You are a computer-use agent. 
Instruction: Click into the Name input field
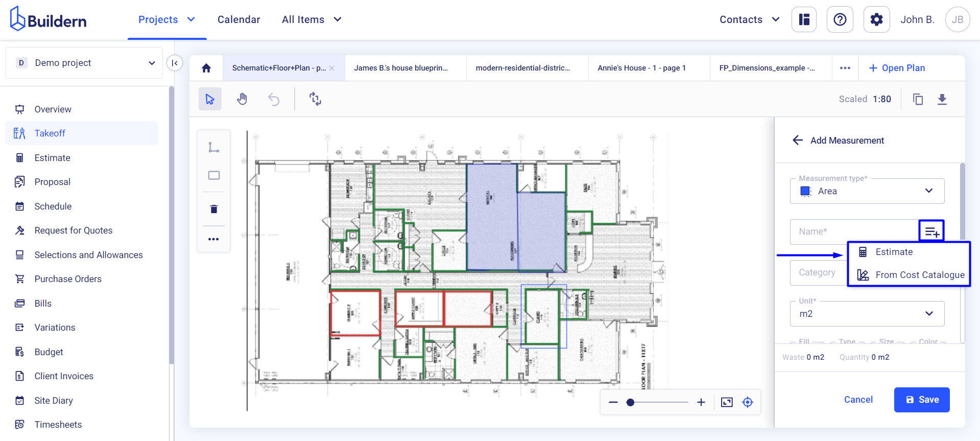coord(854,231)
